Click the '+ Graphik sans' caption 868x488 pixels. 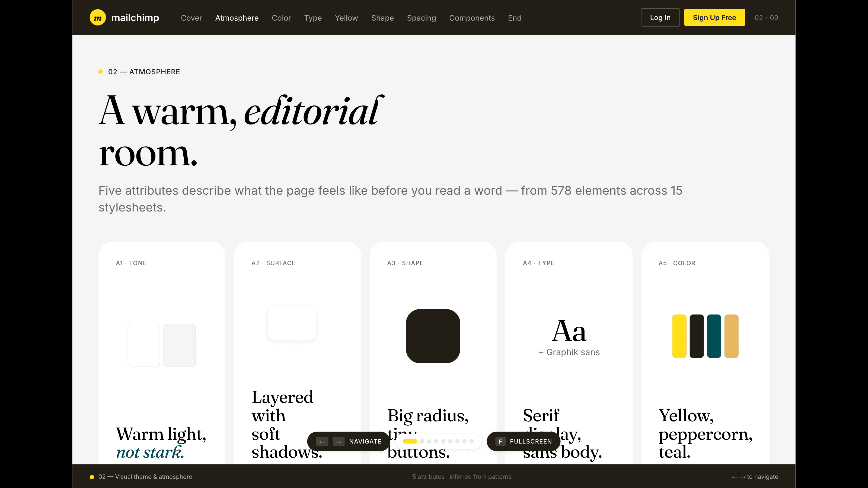point(569,352)
